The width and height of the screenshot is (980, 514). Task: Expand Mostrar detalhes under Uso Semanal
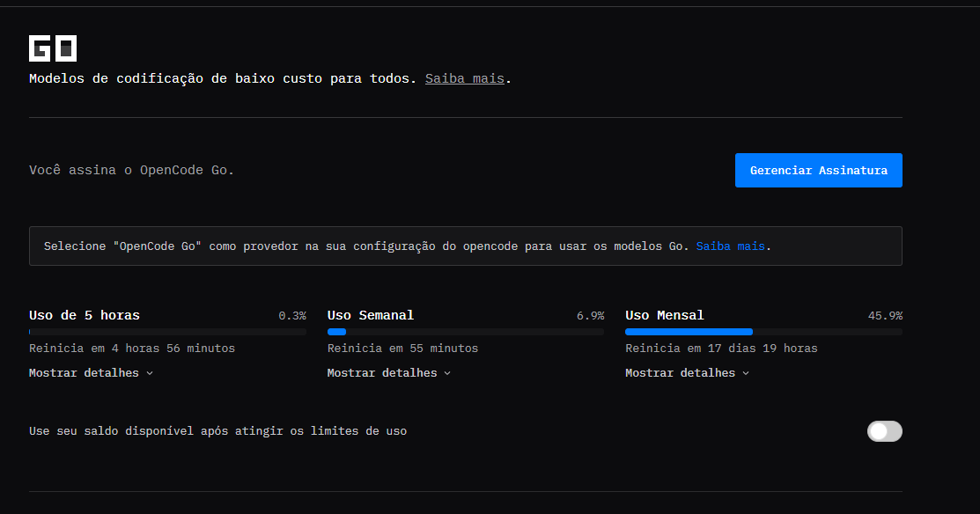pos(389,373)
